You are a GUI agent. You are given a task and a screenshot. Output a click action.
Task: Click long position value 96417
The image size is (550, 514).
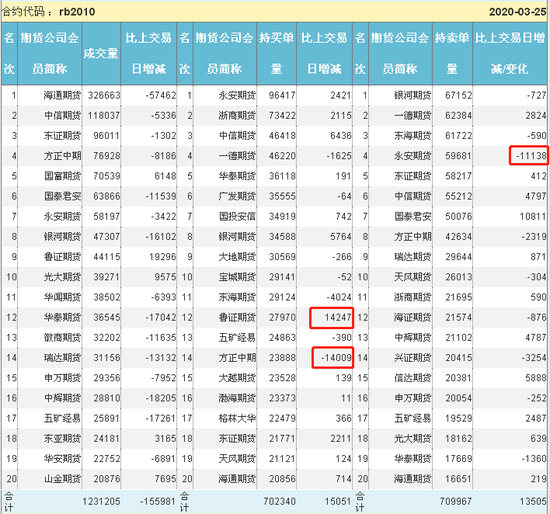coord(282,95)
